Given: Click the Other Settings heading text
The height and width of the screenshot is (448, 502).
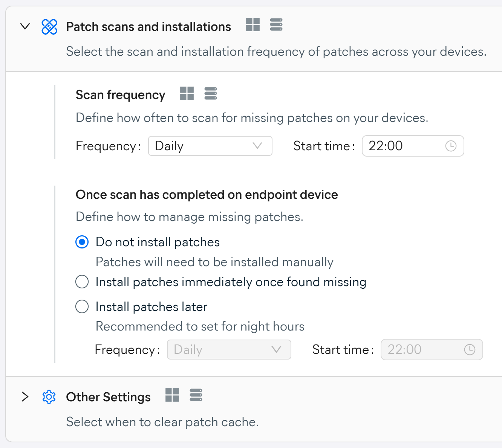Looking at the screenshot, I should 108,397.
